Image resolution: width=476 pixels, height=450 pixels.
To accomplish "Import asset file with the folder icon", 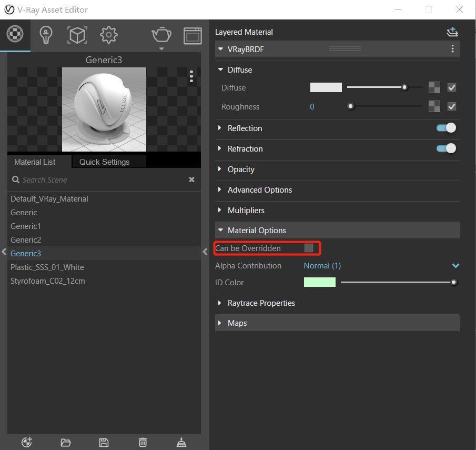I will pyautogui.click(x=66, y=443).
